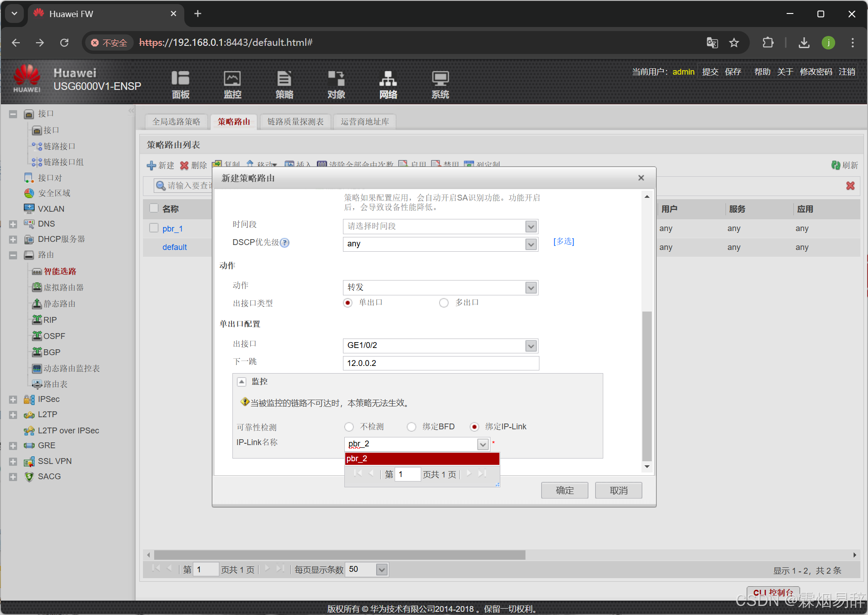Open the 策略 policy icon

tap(284, 79)
